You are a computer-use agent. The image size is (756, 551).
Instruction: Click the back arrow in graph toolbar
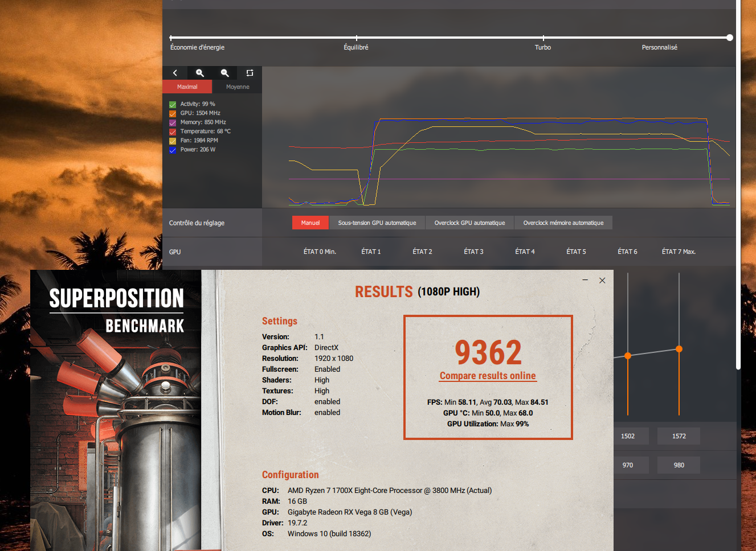[x=175, y=73]
